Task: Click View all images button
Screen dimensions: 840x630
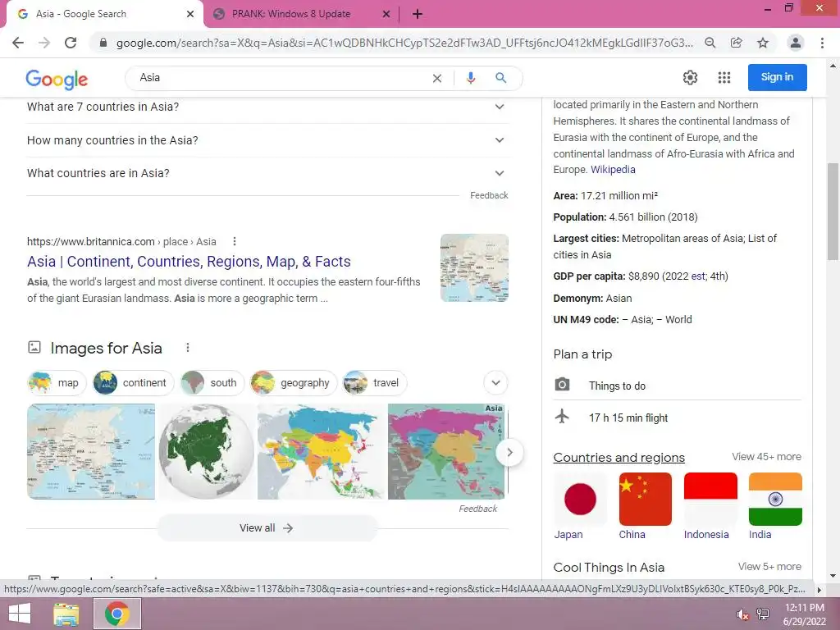Action: point(267,528)
